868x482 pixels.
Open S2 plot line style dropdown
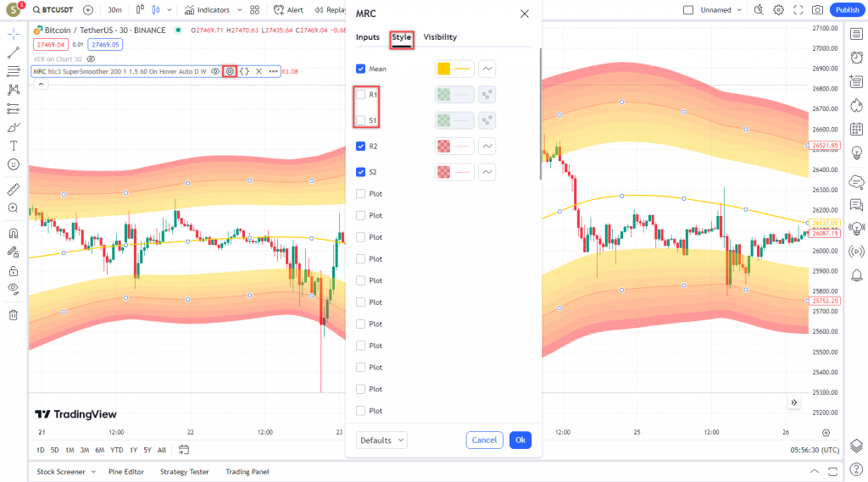click(x=487, y=172)
